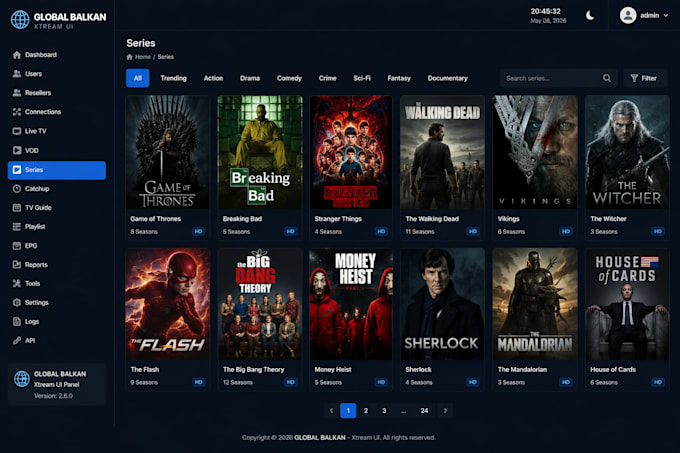This screenshot has height=453, width=680.
Task: Open the Dashboard home icon in sidebar
Action: point(17,55)
